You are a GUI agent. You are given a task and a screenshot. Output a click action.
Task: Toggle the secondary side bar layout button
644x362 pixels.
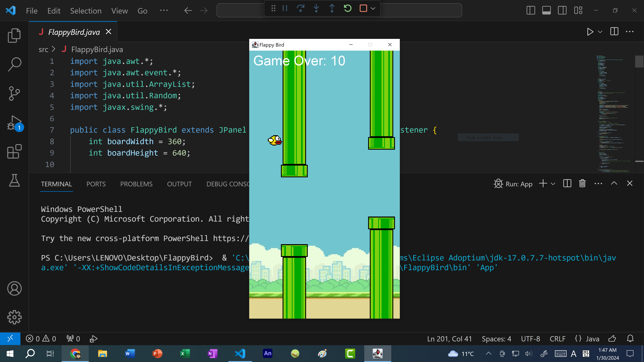pyautogui.click(x=562, y=11)
